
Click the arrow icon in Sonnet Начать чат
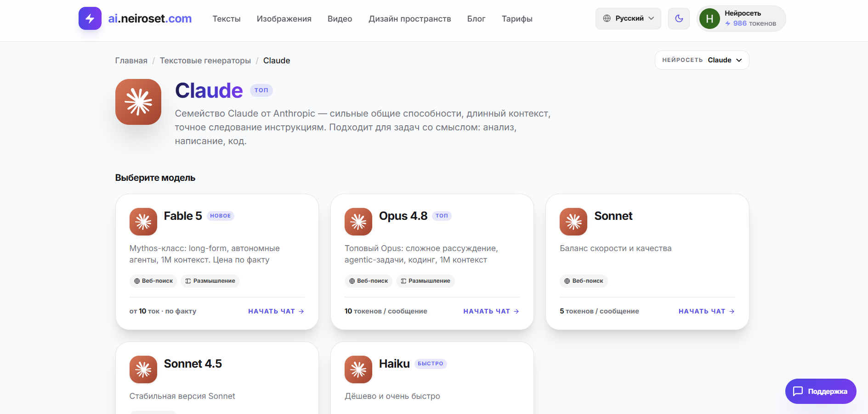[732, 311]
